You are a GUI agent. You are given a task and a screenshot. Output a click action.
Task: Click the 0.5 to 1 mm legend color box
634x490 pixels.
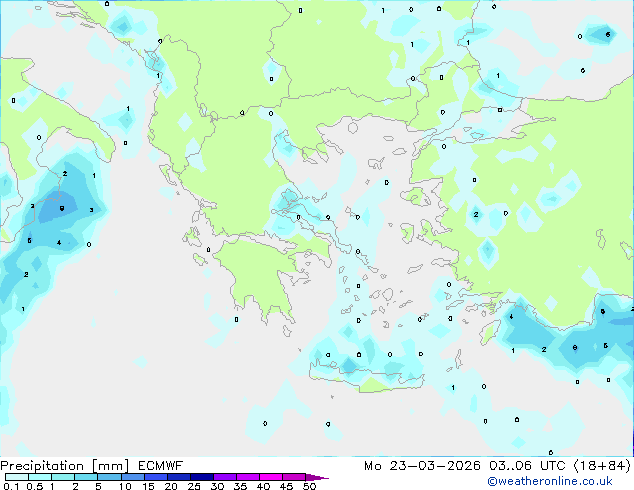(x=40, y=477)
